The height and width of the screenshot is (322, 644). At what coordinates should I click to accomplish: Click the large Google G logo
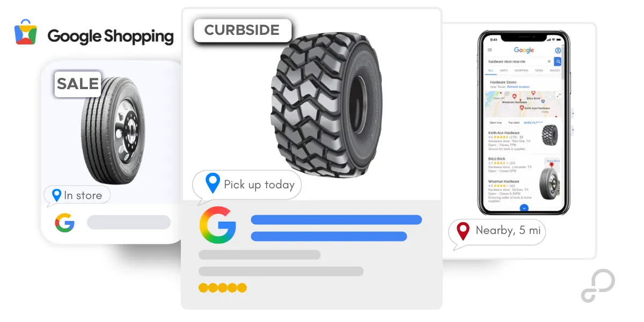click(x=218, y=225)
